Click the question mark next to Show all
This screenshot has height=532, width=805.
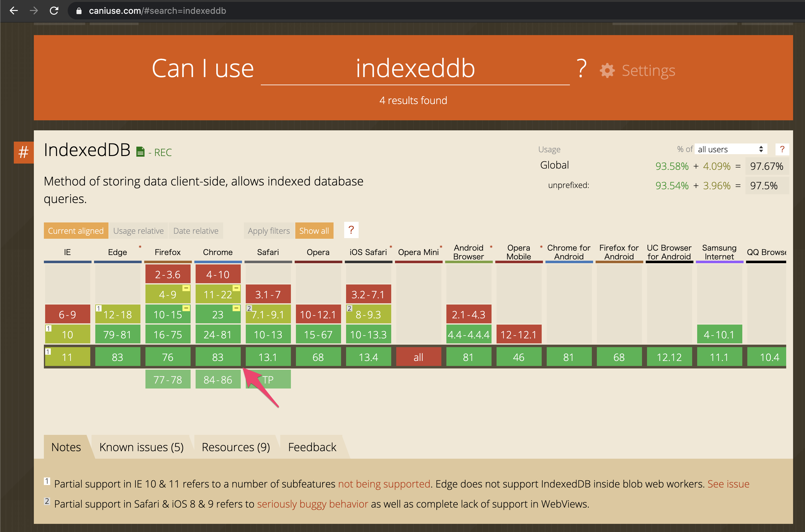coord(351,230)
